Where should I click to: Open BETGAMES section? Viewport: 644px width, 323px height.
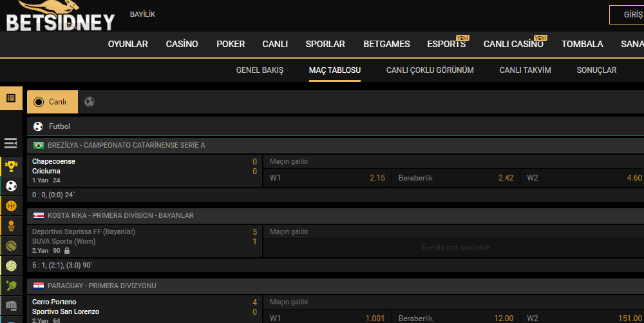[x=386, y=44]
